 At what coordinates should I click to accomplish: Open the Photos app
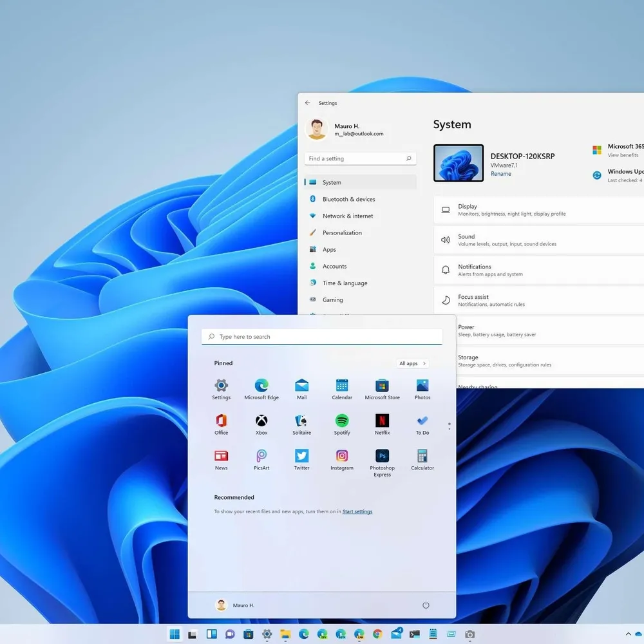point(422,389)
